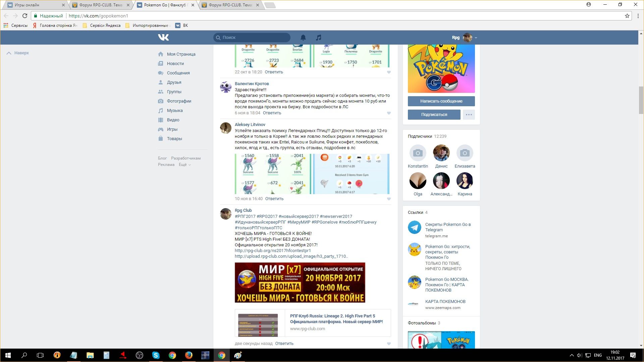Click the VK logo home icon
The width and height of the screenshot is (644, 362).
pos(163,37)
